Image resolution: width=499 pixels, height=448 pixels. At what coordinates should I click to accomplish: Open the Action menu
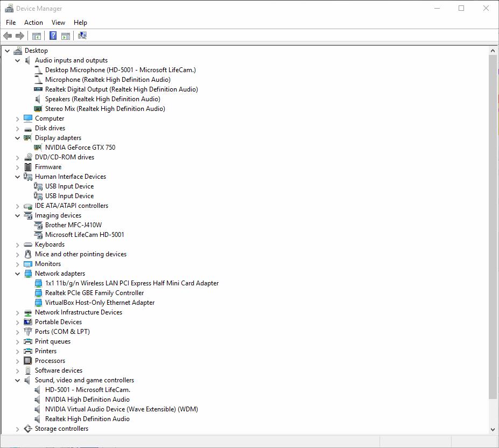33,23
